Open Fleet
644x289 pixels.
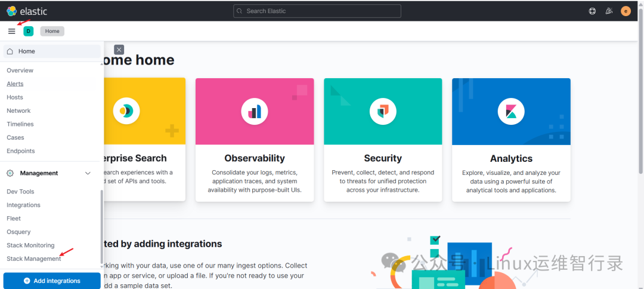click(x=14, y=219)
